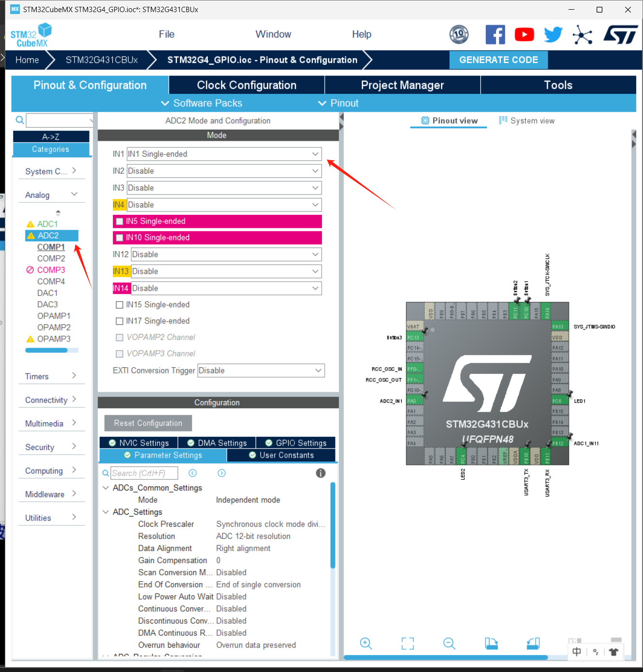
Task: Open the YouTube link icon
Action: [524, 35]
